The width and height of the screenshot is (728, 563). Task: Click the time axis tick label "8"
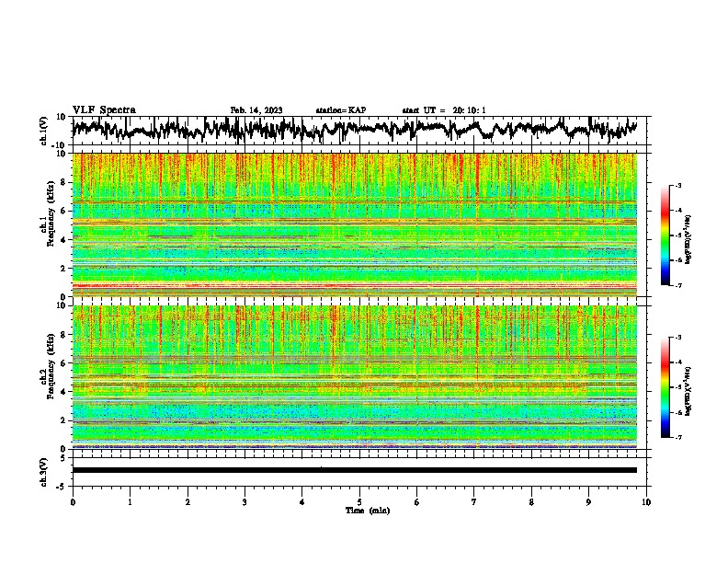coord(531,502)
